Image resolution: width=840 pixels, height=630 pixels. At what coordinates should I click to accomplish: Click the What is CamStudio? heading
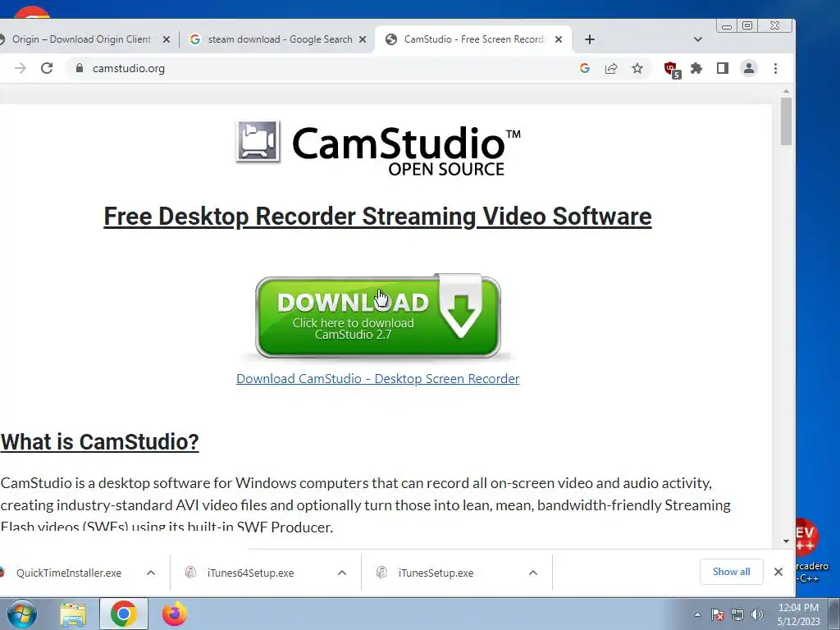[x=99, y=442]
